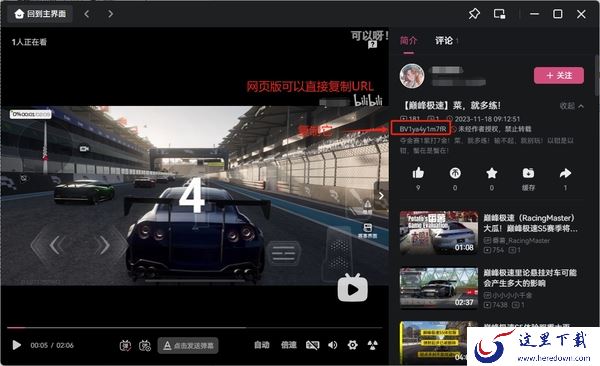Share the video with arrow icon

click(565, 173)
